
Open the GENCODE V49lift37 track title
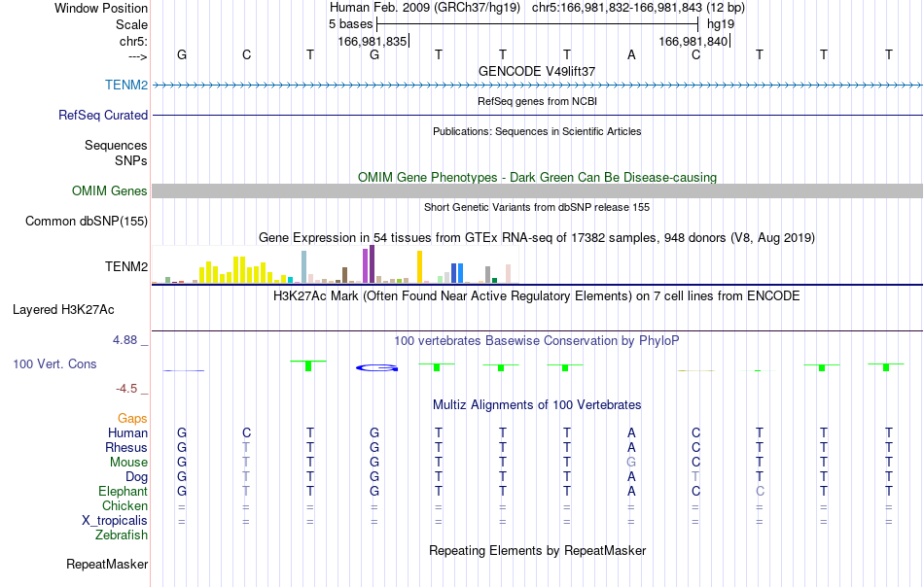537,71
